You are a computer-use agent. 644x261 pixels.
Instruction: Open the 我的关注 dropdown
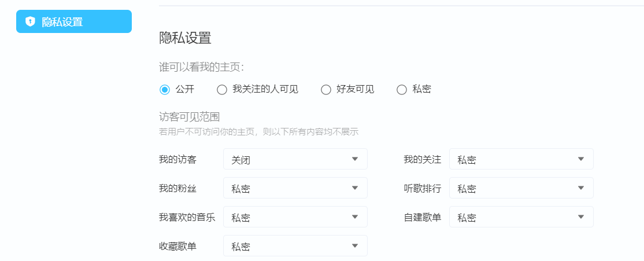[521, 159]
